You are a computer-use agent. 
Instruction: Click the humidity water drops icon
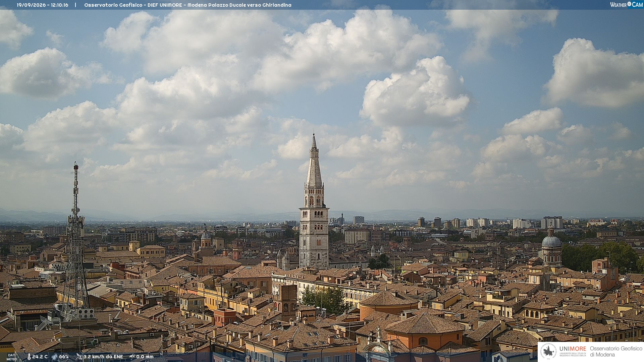tap(54, 357)
